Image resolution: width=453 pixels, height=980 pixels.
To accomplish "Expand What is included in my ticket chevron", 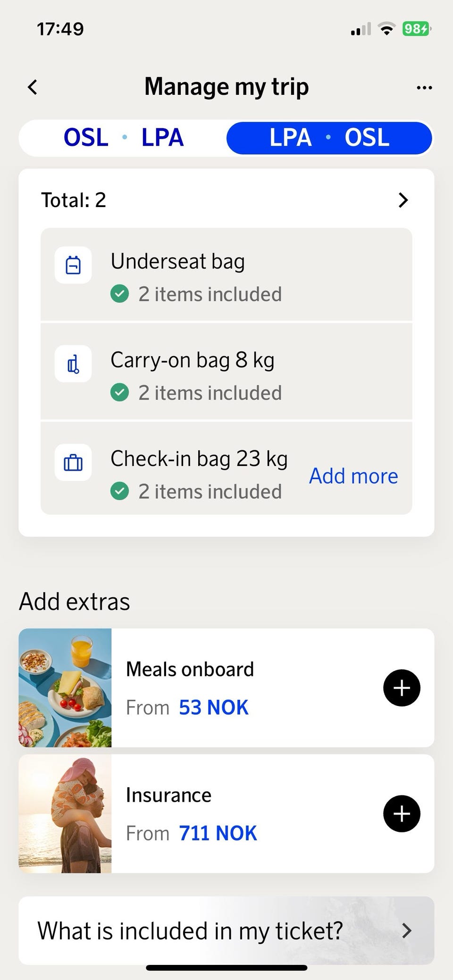I will tap(406, 931).
